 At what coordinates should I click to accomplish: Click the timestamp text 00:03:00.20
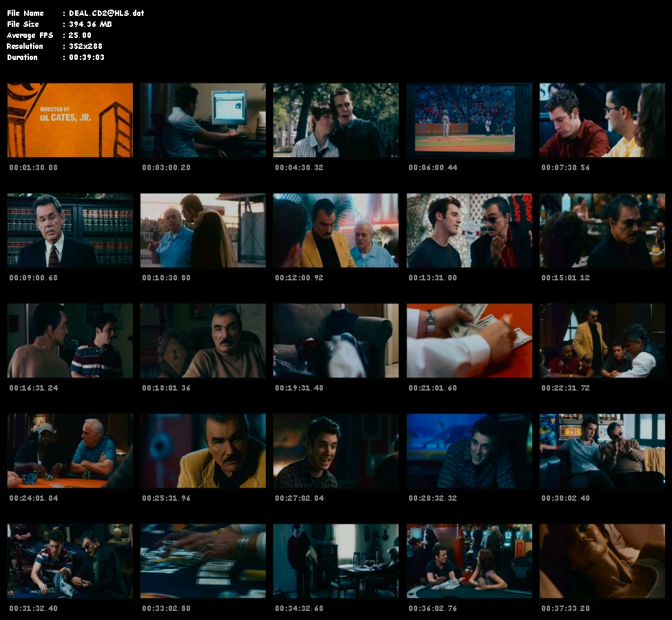[x=167, y=167]
